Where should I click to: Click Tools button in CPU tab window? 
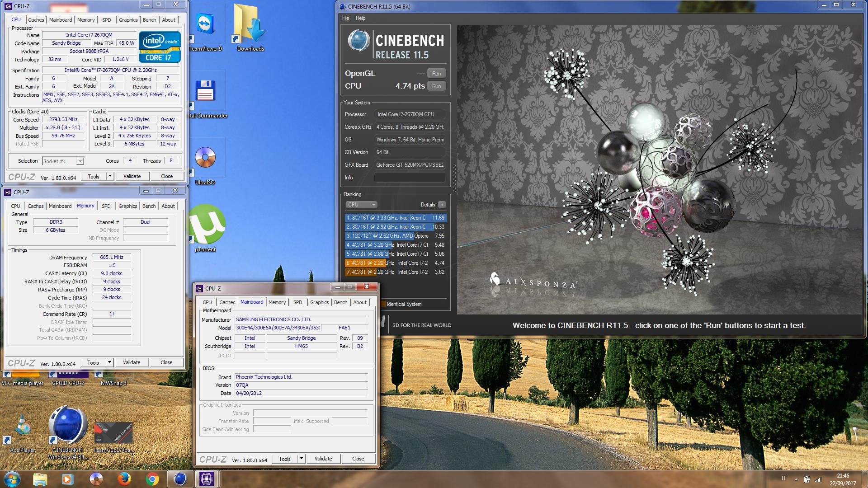click(x=94, y=176)
